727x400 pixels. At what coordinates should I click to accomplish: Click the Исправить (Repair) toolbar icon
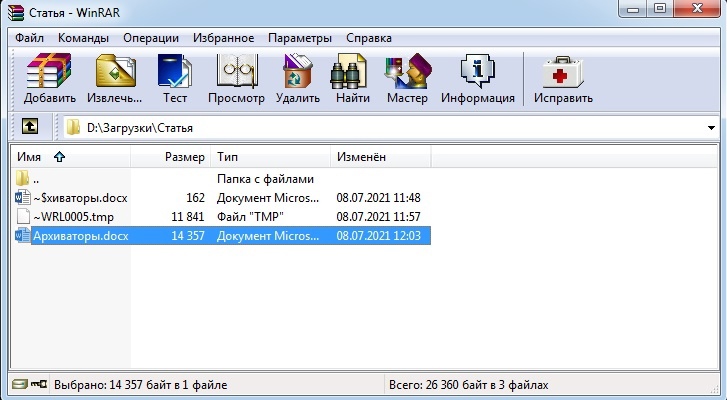pyautogui.click(x=563, y=79)
